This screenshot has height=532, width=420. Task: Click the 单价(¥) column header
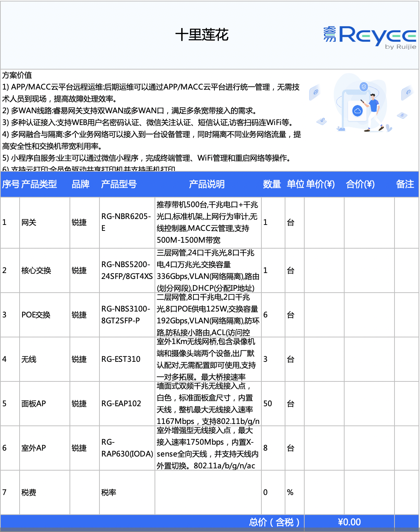tap(320, 184)
